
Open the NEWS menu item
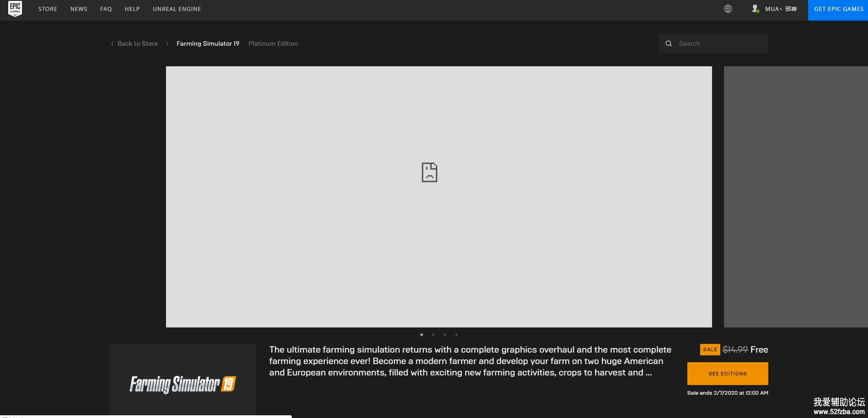(x=79, y=9)
